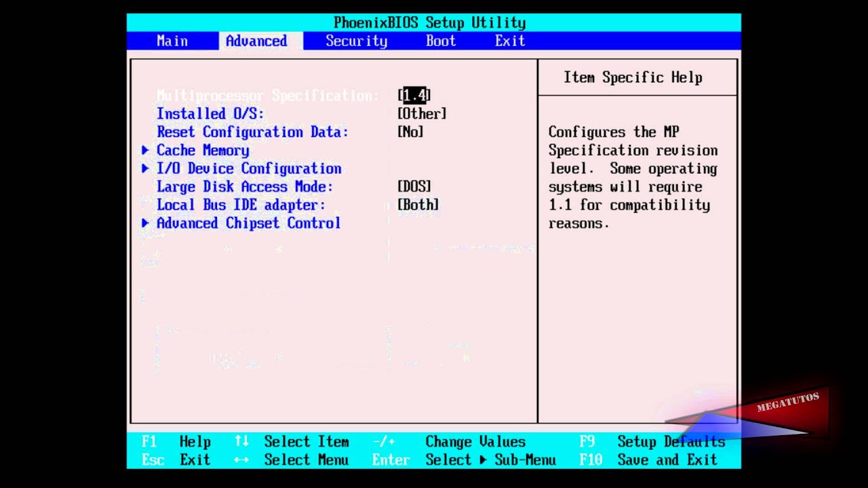This screenshot has height=488, width=868.
Task: Change the Multiprocessor Specification 1.4 value
Action: (x=414, y=96)
